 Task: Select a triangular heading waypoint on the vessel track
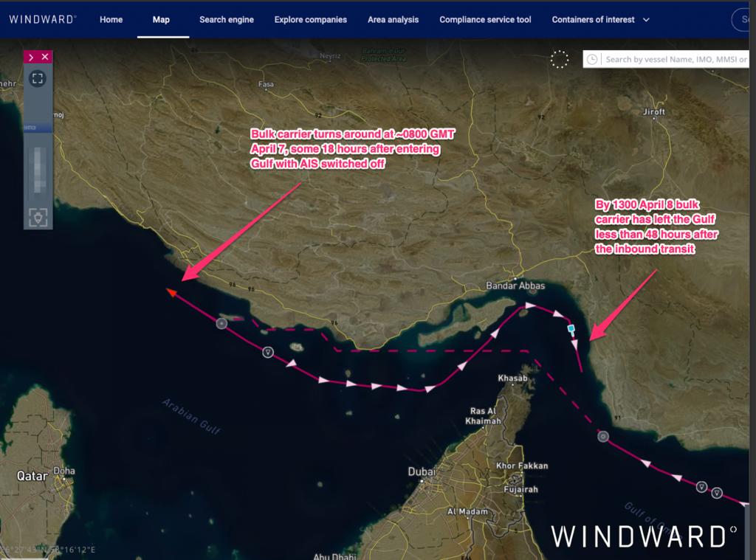coord(323,381)
